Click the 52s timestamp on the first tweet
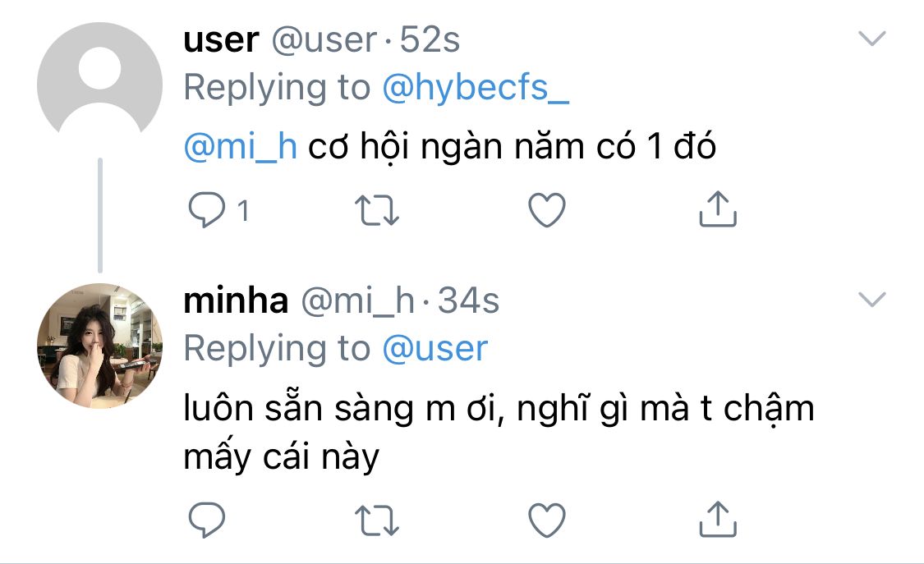 click(x=430, y=40)
